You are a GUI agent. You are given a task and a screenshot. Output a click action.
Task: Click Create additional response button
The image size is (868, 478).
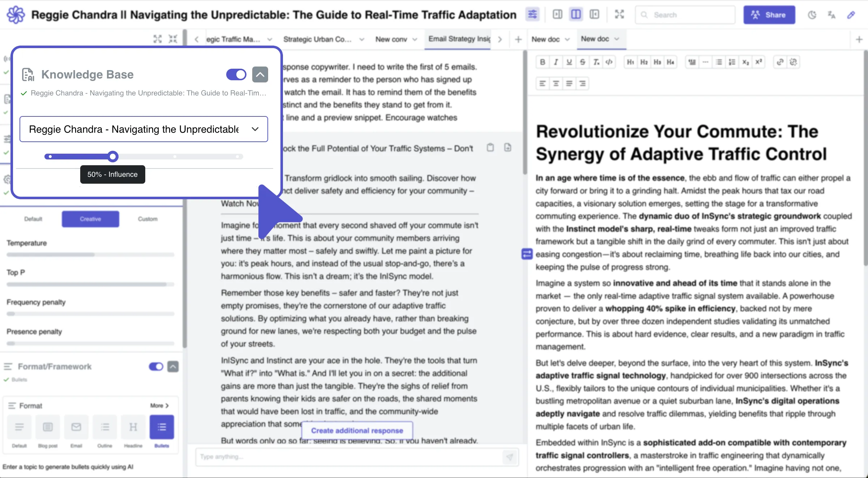click(x=357, y=431)
